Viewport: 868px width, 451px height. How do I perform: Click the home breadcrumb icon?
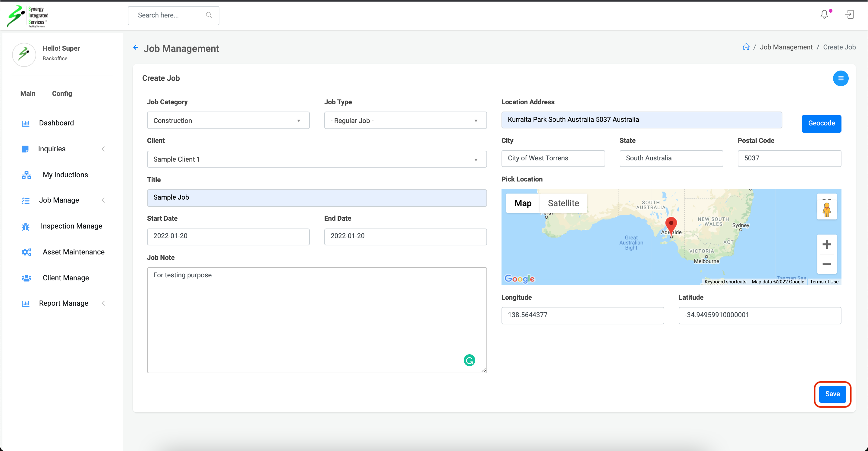(x=746, y=47)
